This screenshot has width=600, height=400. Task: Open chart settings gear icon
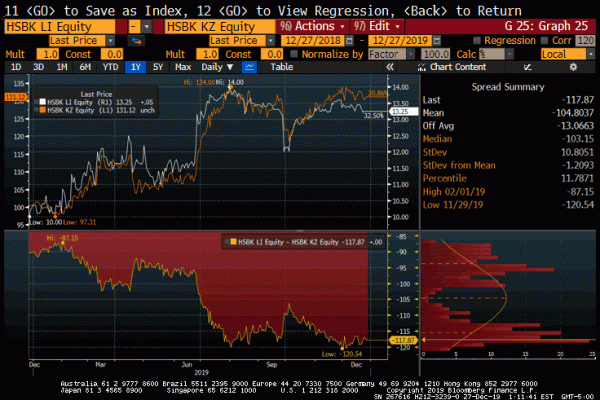point(573,67)
